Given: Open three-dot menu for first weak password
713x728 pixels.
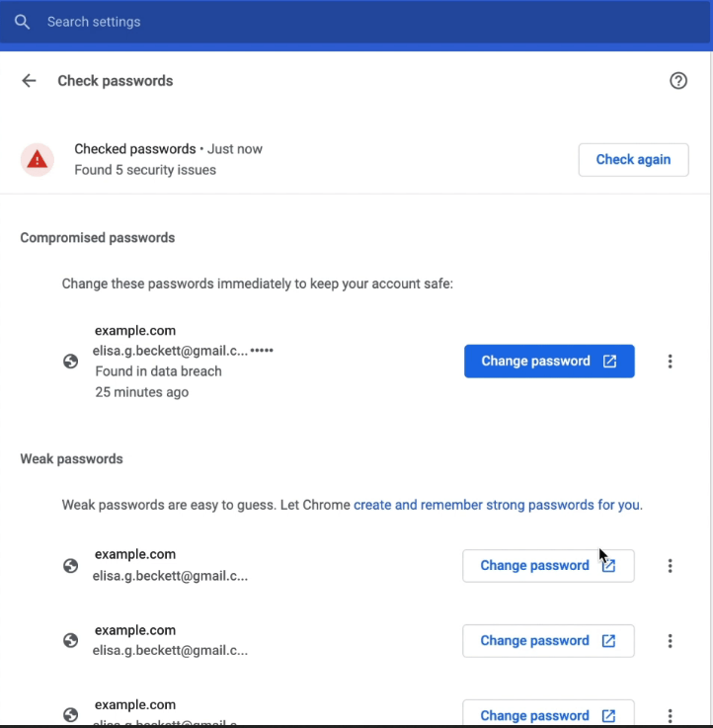Looking at the screenshot, I should point(671,566).
